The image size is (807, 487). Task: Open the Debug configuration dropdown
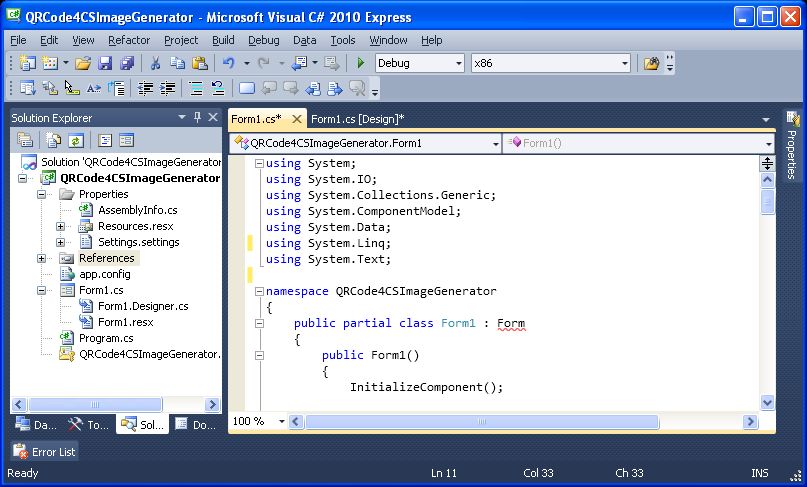pos(459,63)
